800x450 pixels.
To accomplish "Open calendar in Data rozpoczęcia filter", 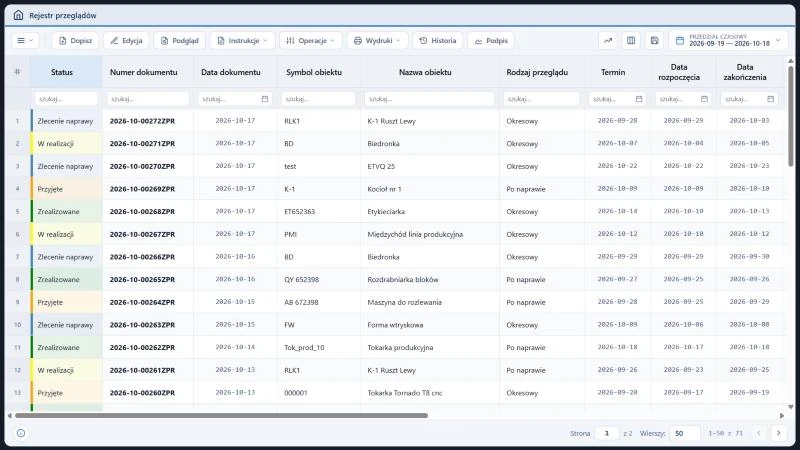I will point(704,99).
